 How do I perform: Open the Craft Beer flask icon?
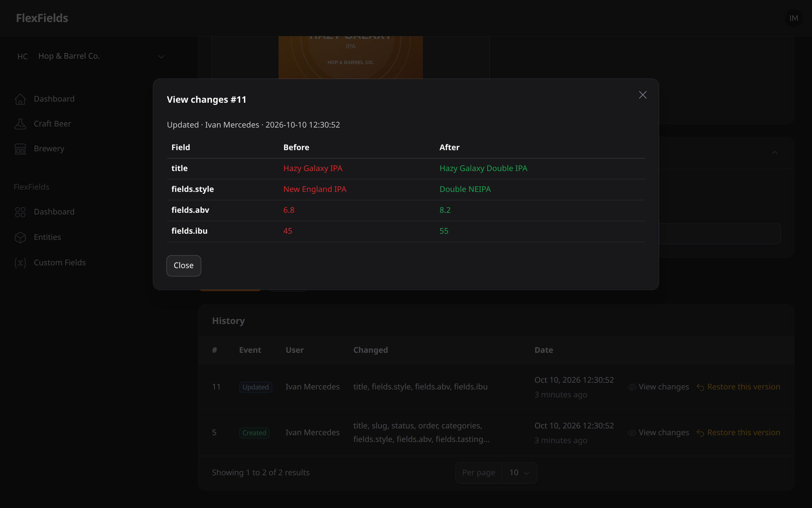point(20,124)
